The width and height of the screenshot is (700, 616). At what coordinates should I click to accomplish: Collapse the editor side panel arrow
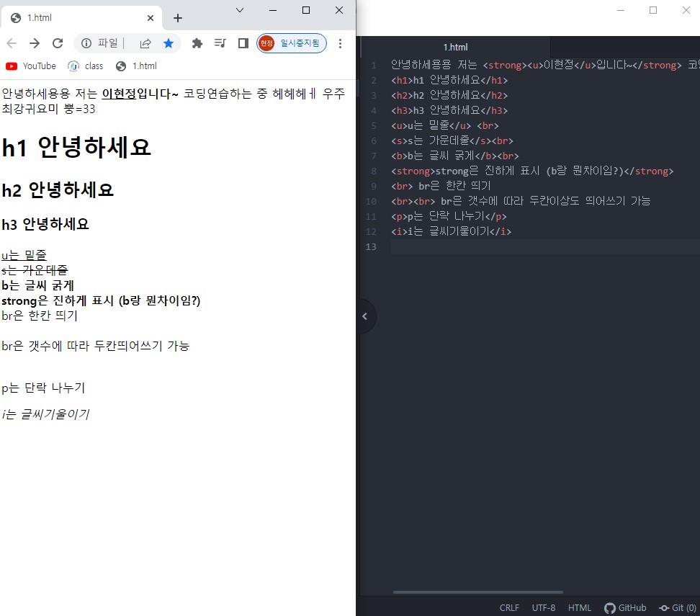click(x=365, y=316)
